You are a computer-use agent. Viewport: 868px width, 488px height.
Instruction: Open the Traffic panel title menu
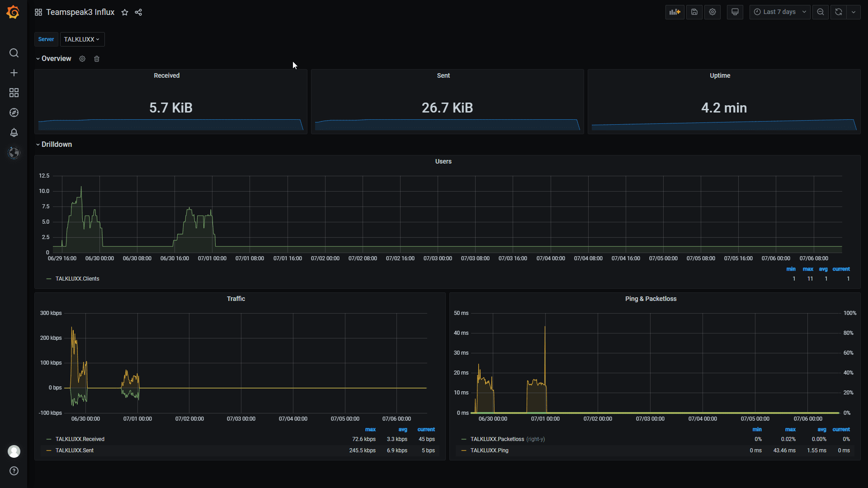pyautogui.click(x=236, y=299)
